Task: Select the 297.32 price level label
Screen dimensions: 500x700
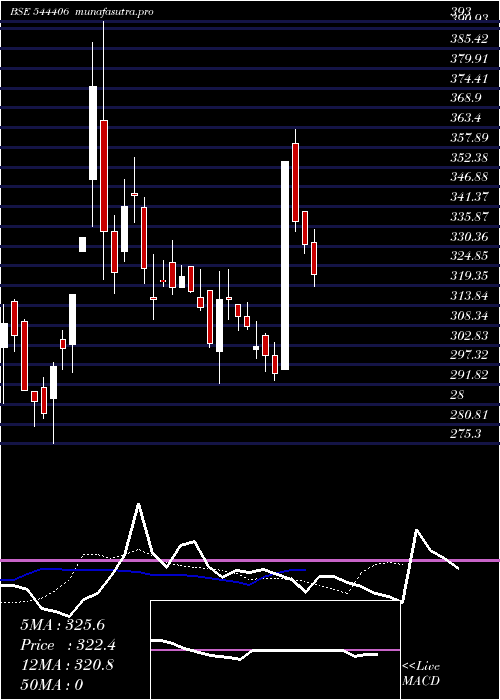Action: pos(469,355)
